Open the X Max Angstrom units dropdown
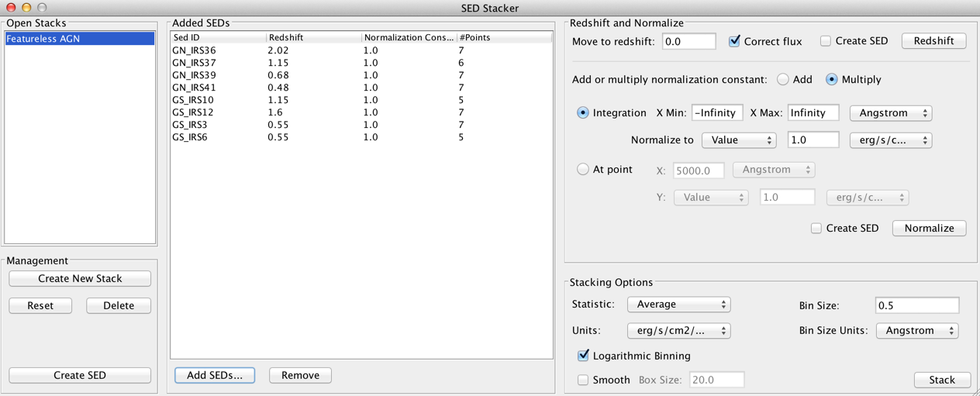 (891, 112)
